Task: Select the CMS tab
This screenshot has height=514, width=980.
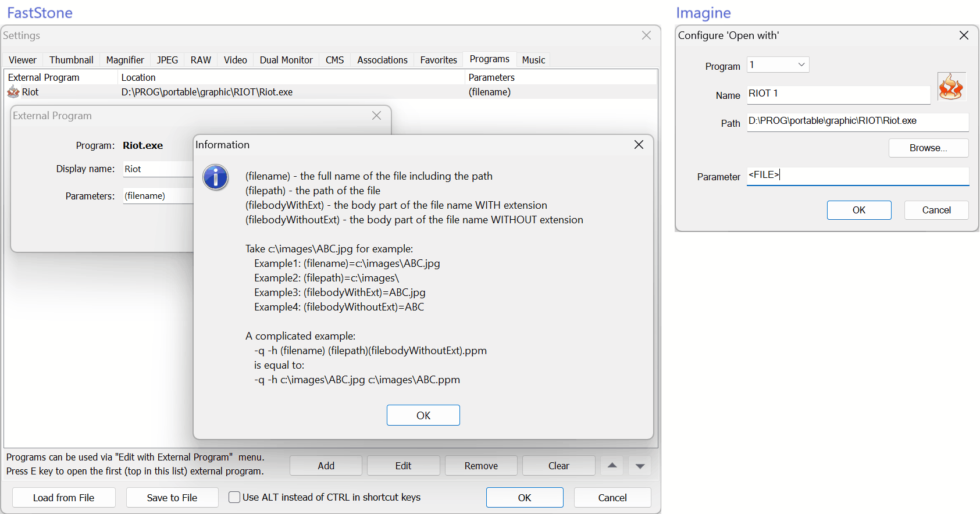Action: pos(335,60)
